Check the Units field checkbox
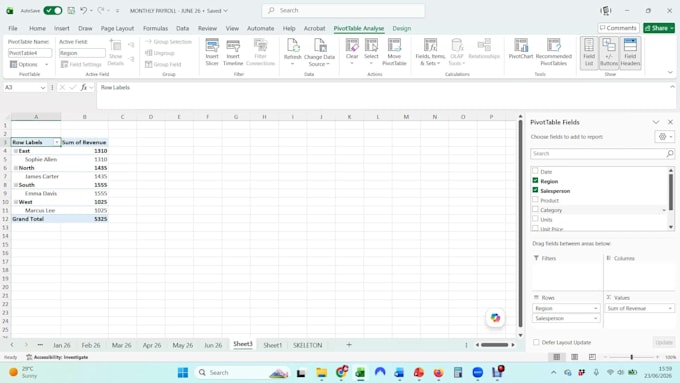 coord(535,219)
